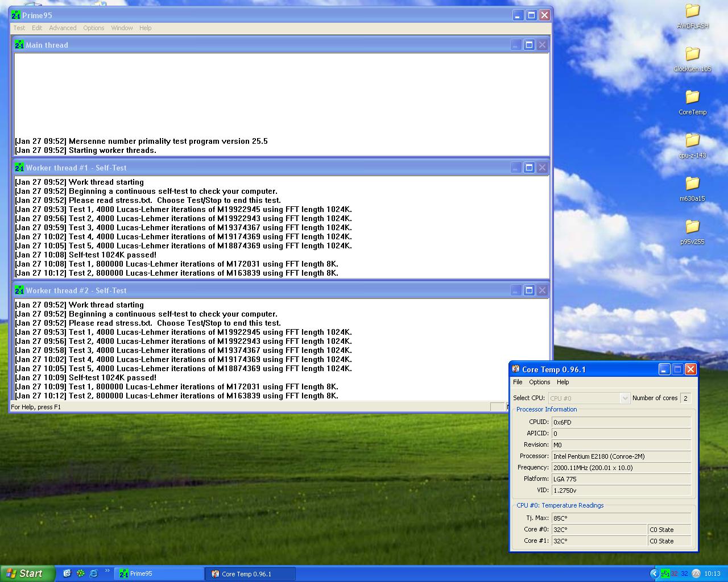Viewport: 728px width, 582px height.
Task: Open the p95v255 desktop folder
Action: tap(692, 232)
